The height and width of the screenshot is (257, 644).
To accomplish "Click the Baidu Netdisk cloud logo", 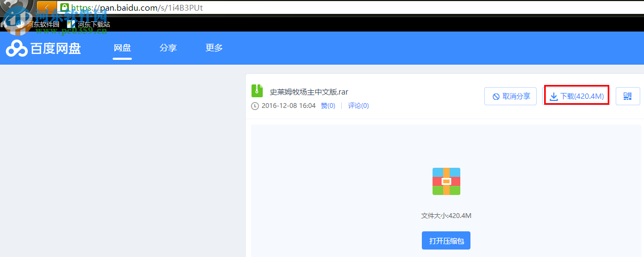I will click(43, 48).
